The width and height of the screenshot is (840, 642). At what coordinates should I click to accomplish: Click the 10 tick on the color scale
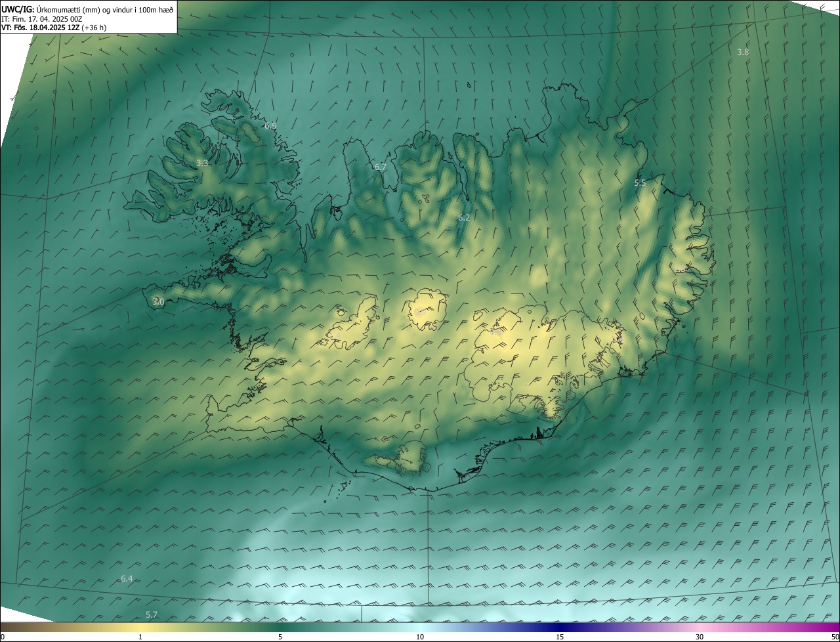point(420,637)
